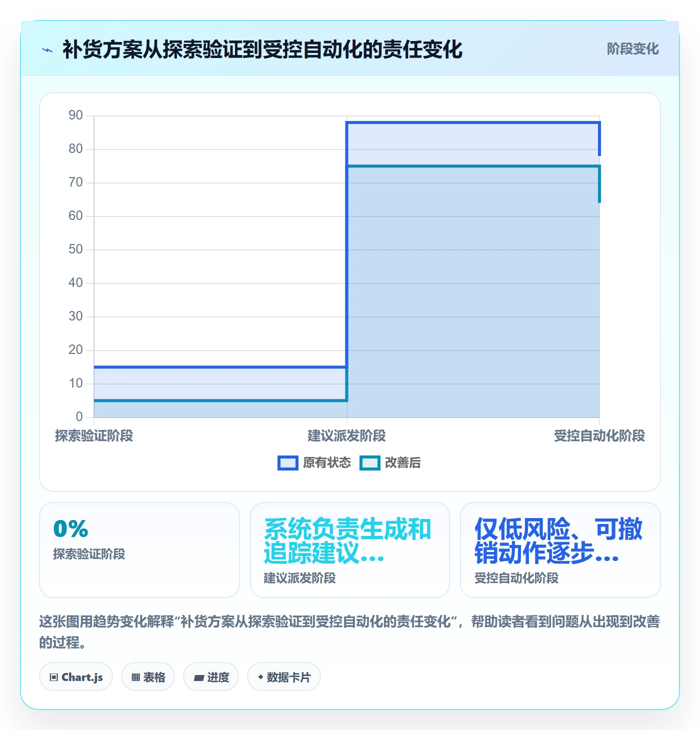
Task: Click the 建议派发阶段 x-axis label
Action: (x=346, y=436)
